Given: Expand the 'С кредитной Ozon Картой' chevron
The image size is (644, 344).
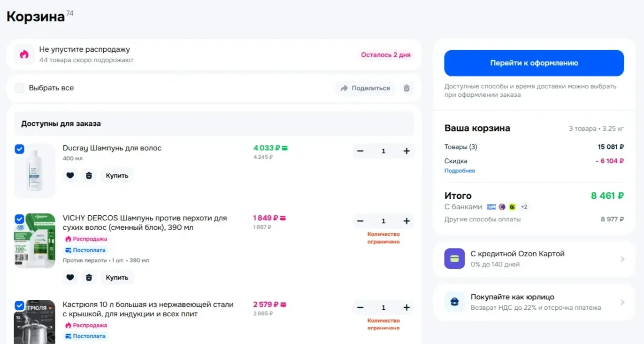Looking at the screenshot, I should 622,259.
